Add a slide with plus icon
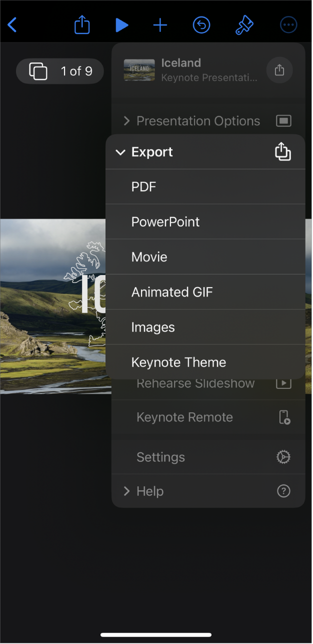The image size is (313, 644). point(160,25)
